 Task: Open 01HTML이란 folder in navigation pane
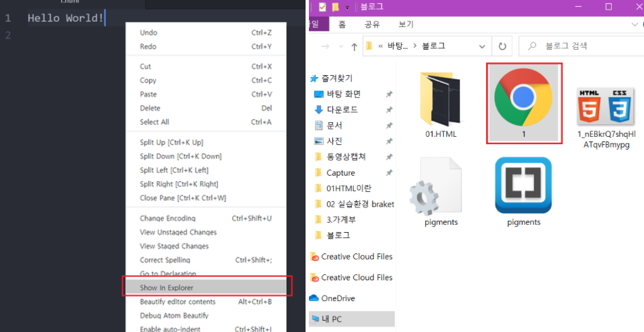pyautogui.click(x=349, y=188)
